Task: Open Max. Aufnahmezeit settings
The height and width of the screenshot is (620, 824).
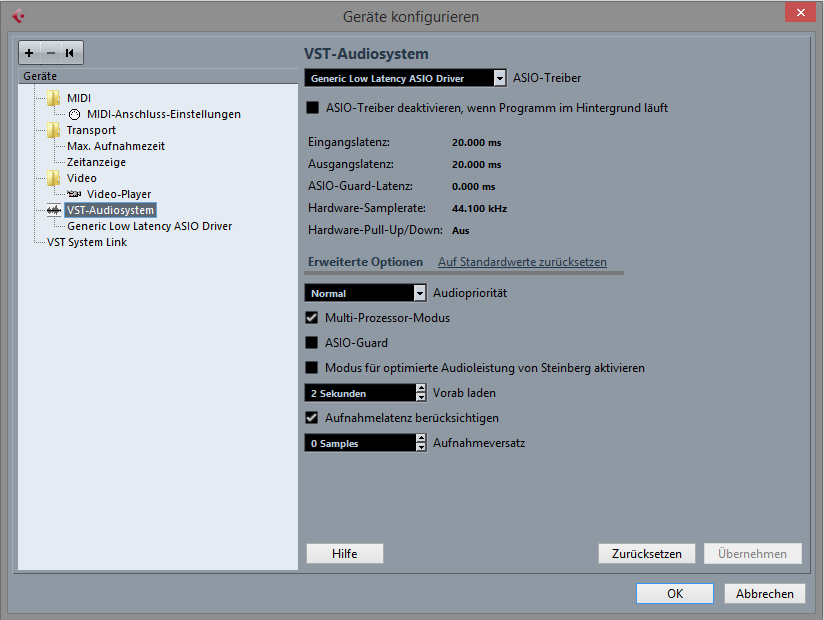Action: pyautogui.click(x=116, y=146)
